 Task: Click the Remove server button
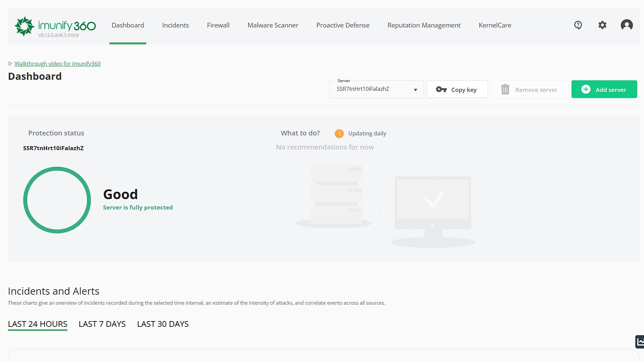(x=529, y=89)
